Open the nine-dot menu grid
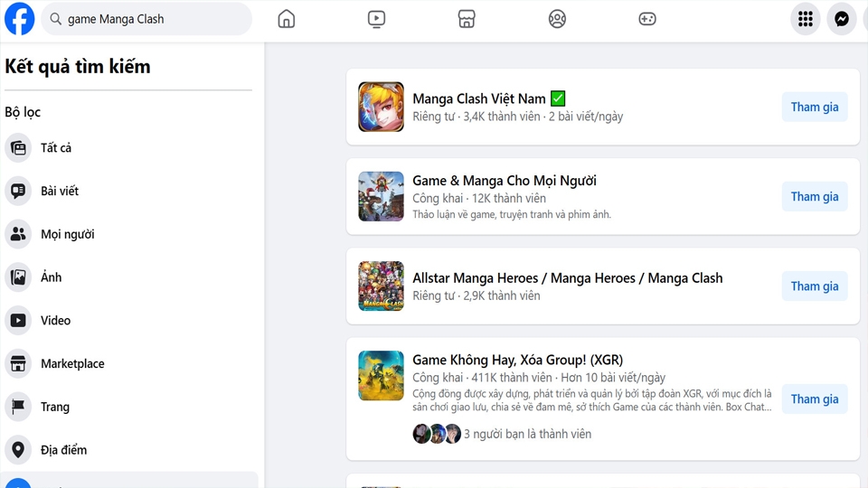868x488 pixels. (x=806, y=19)
